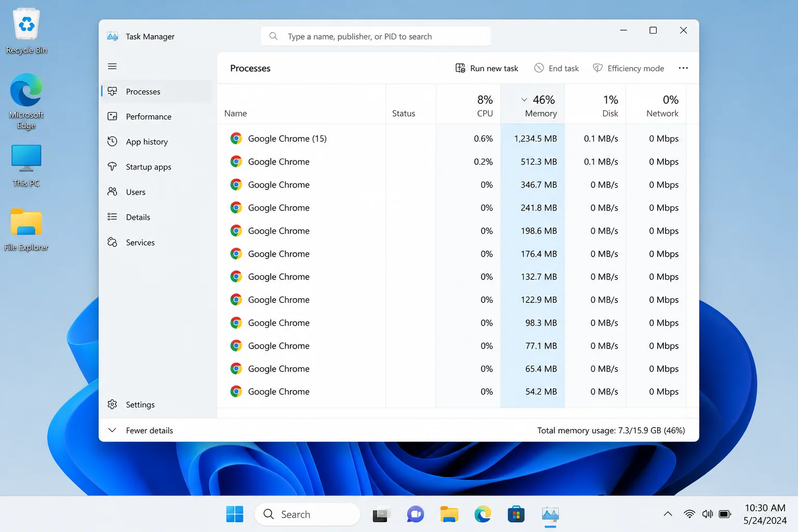Click the taskbar Search box
Viewport: 798px width, 532px height.
pos(307,514)
